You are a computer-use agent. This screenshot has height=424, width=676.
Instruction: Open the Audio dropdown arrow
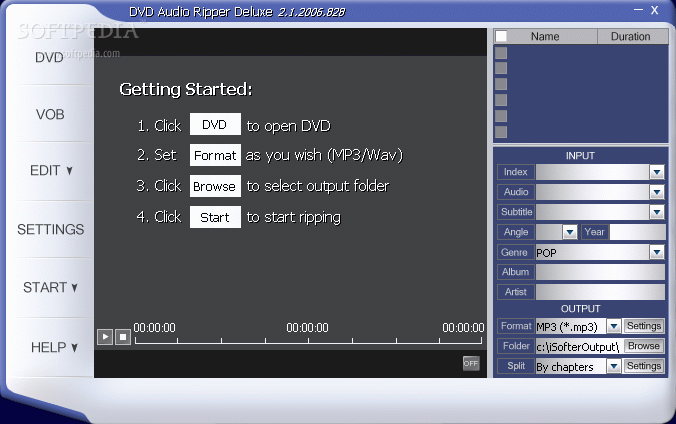point(657,192)
